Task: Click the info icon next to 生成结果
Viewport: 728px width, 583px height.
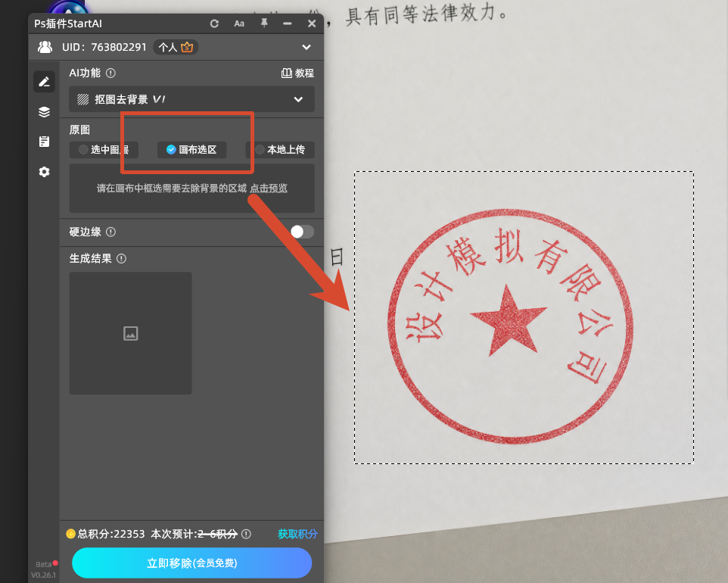Action: click(x=121, y=259)
